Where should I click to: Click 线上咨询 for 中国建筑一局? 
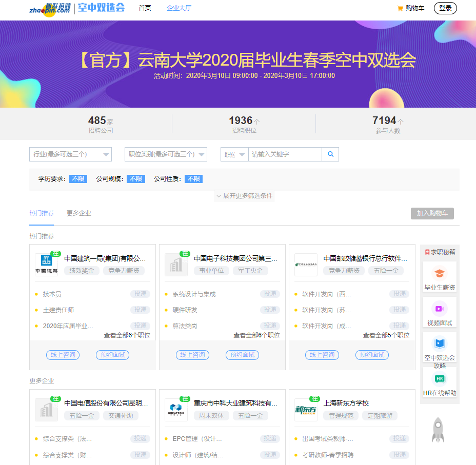point(63,355)
